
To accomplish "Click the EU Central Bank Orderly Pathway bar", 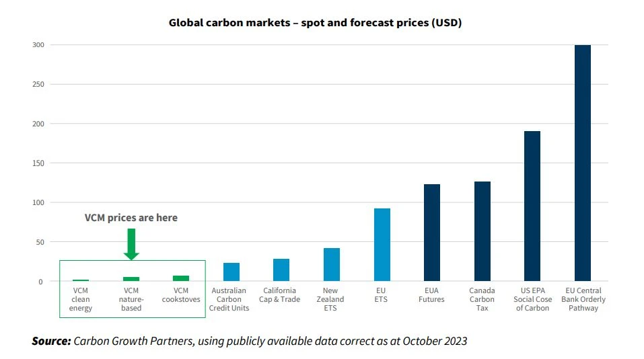I will (583, 163).
